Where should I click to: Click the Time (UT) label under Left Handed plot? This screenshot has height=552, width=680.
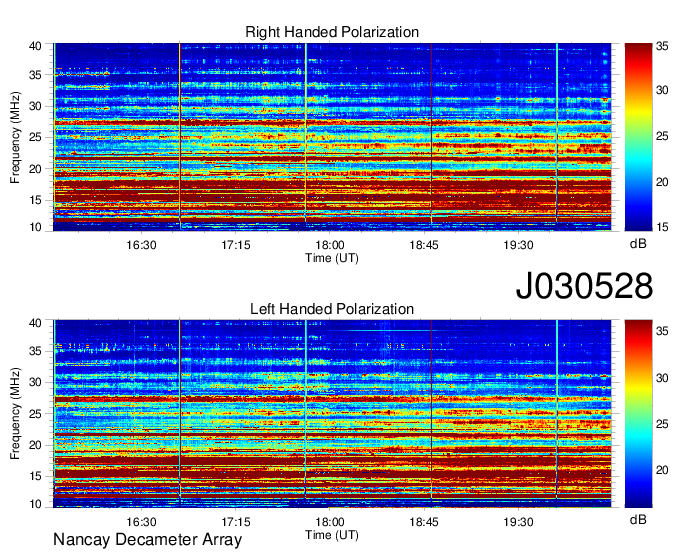click(x=332, y=535)
